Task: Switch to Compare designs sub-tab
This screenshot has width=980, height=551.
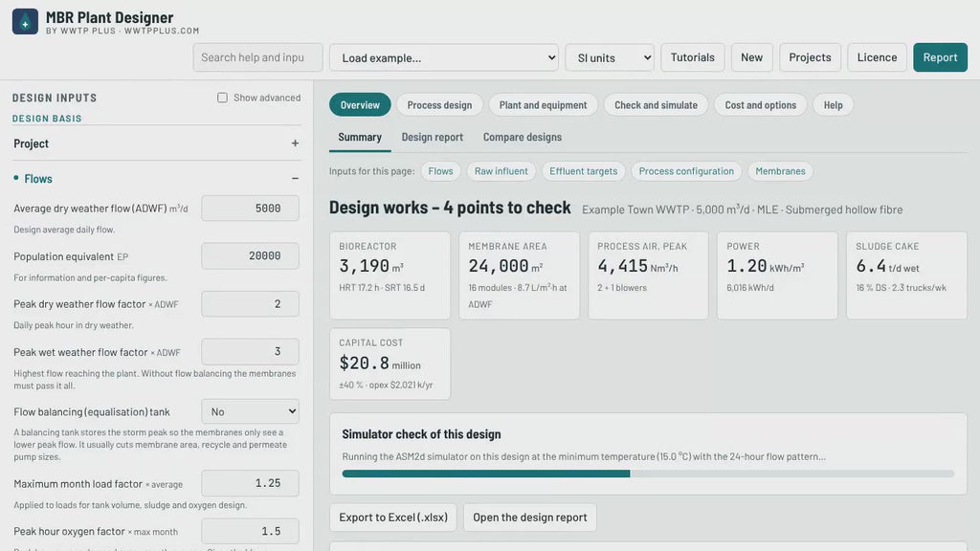Action: point(523,138)
